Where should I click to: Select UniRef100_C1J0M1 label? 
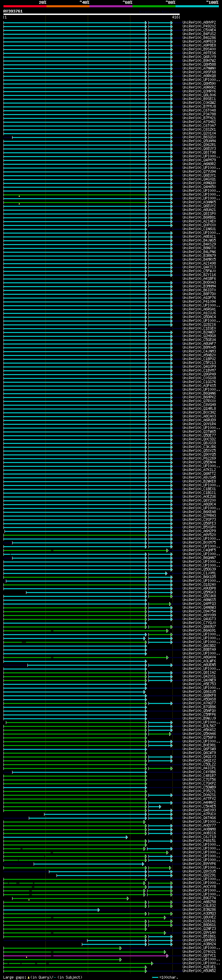199,573
